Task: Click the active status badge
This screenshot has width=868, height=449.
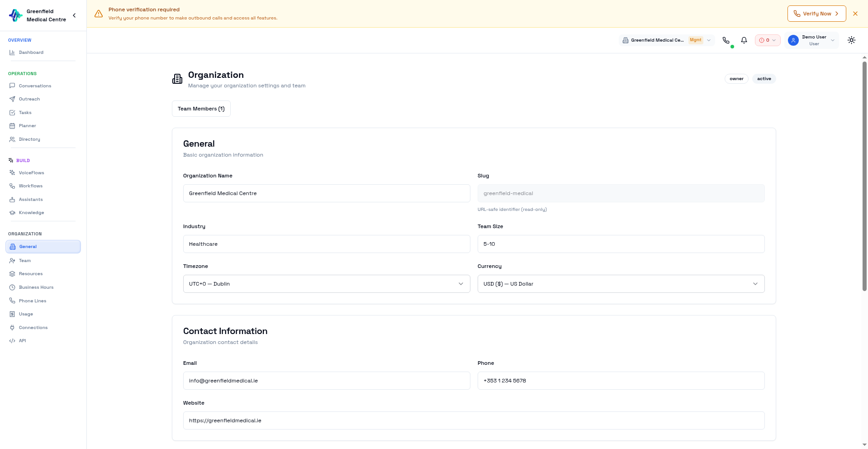Action: point(764,79)
